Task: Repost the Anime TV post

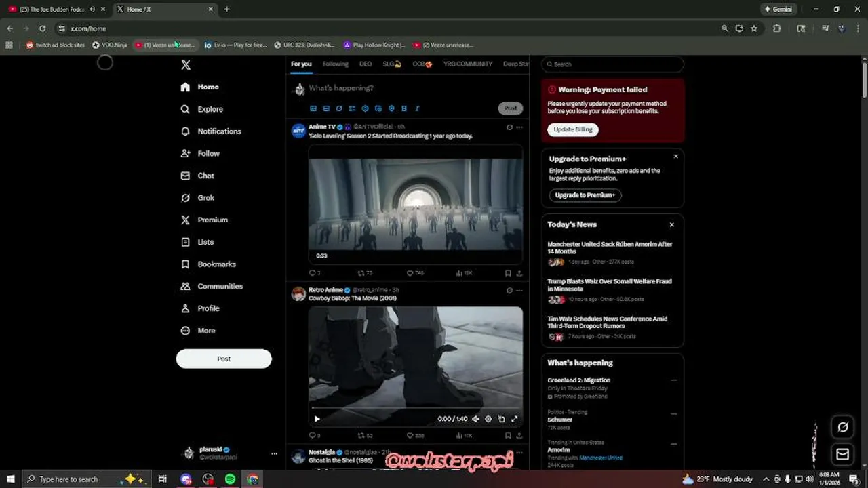Action: [365, 273]
